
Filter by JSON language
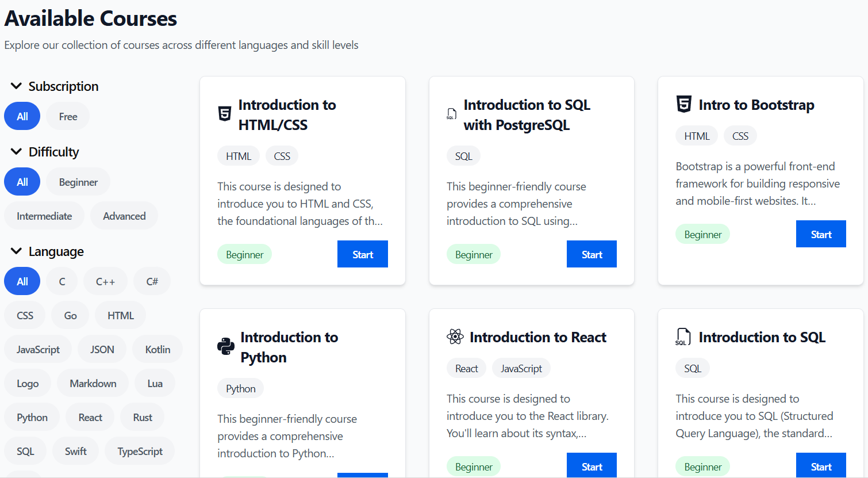tap(102, 349)
